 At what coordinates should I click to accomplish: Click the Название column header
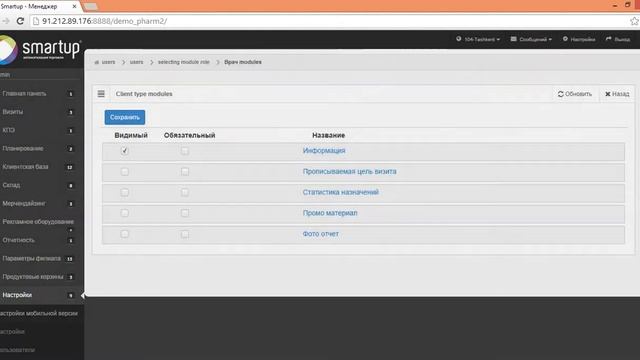[x=329, y=135]
